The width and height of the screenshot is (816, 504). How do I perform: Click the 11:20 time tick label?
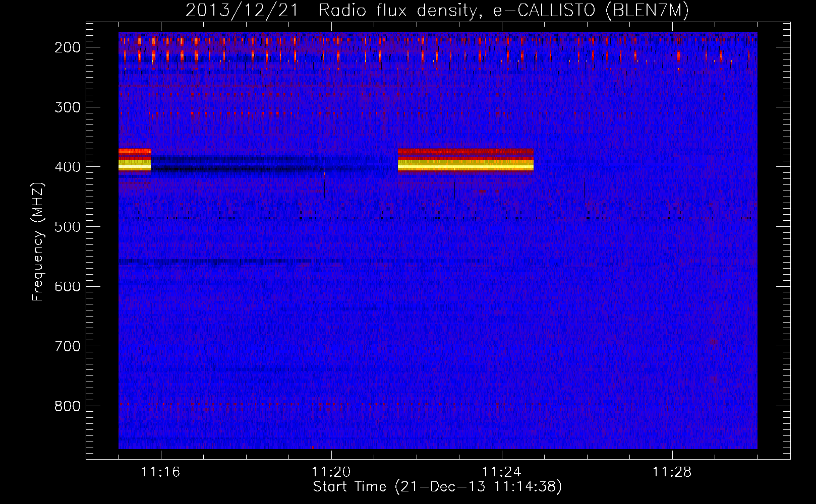(x=331, y=472)
